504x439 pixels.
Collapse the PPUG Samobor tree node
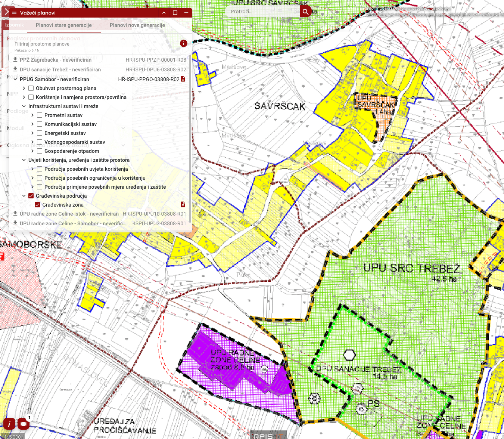coord(15,79)
